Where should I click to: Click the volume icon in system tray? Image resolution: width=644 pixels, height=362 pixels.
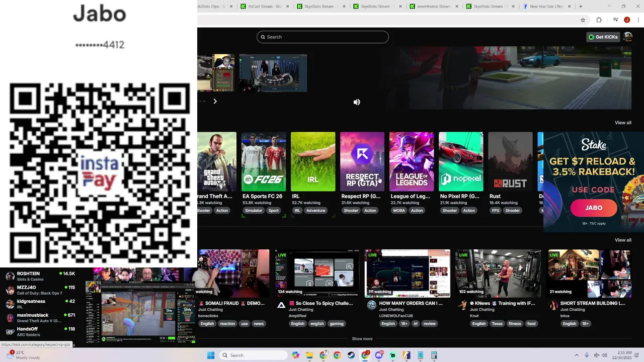pos(604,355)
